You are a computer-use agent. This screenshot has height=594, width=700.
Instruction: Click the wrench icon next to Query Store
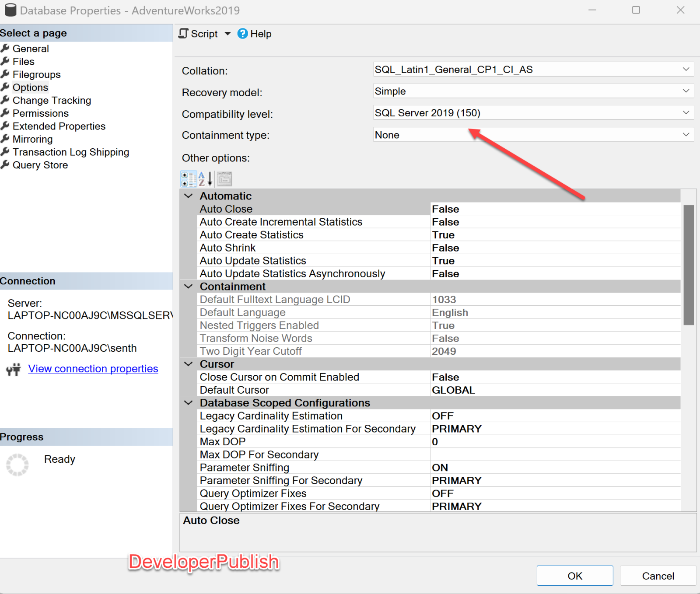tap(5, 164)
